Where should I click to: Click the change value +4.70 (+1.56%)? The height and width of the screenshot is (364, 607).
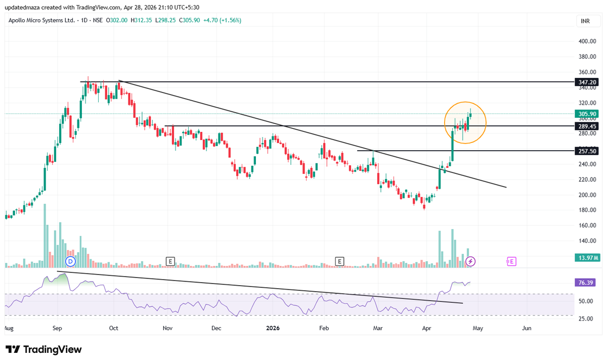pyautogui.click(x=222, y=20)
